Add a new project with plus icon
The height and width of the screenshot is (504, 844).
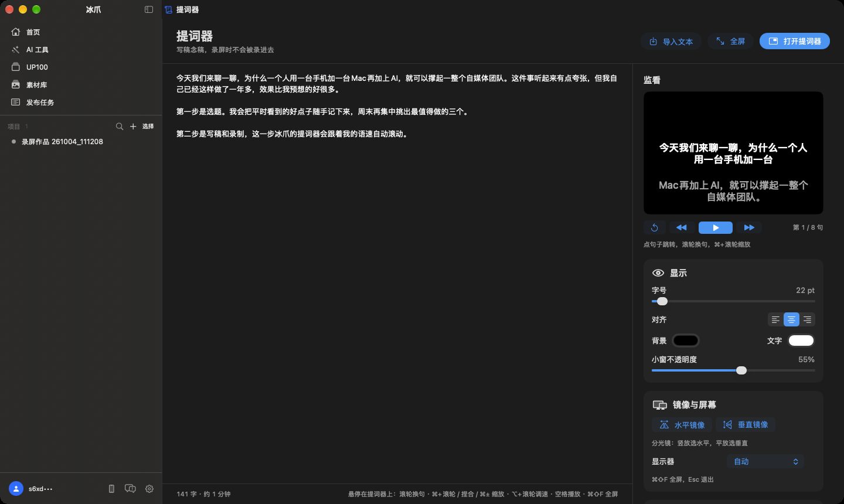click(133, 127)
